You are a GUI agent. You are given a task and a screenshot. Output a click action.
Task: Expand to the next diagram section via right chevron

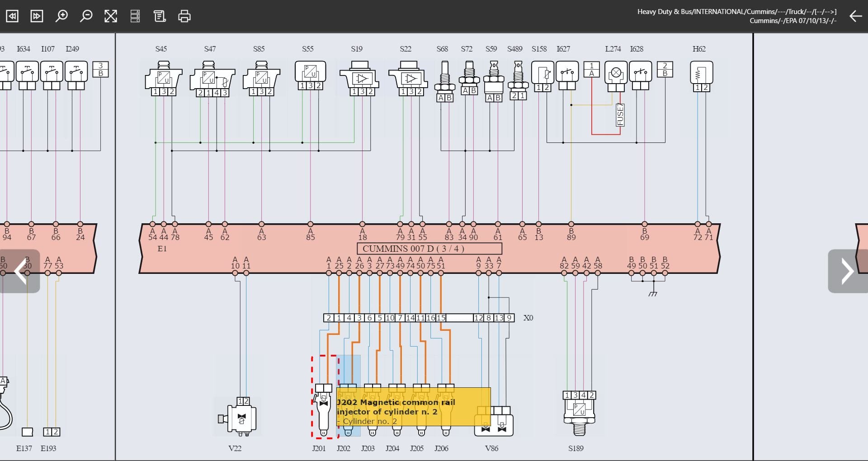[x=847, y=271]
